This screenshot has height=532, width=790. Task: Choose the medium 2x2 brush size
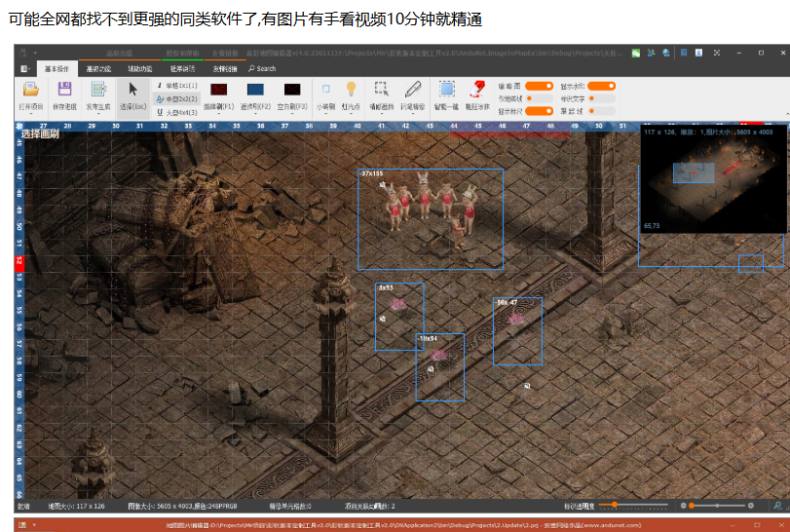click(176, 99)
